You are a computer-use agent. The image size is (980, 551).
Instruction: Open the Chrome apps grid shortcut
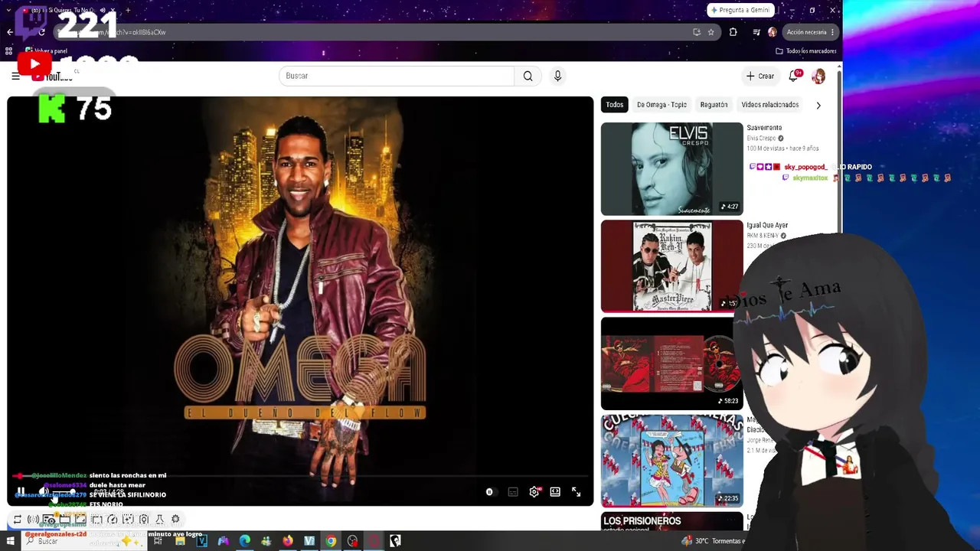point(8,51)
